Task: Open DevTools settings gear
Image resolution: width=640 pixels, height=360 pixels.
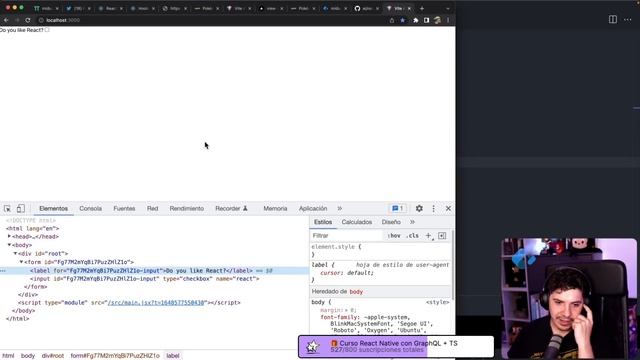Action: [419, 209]
